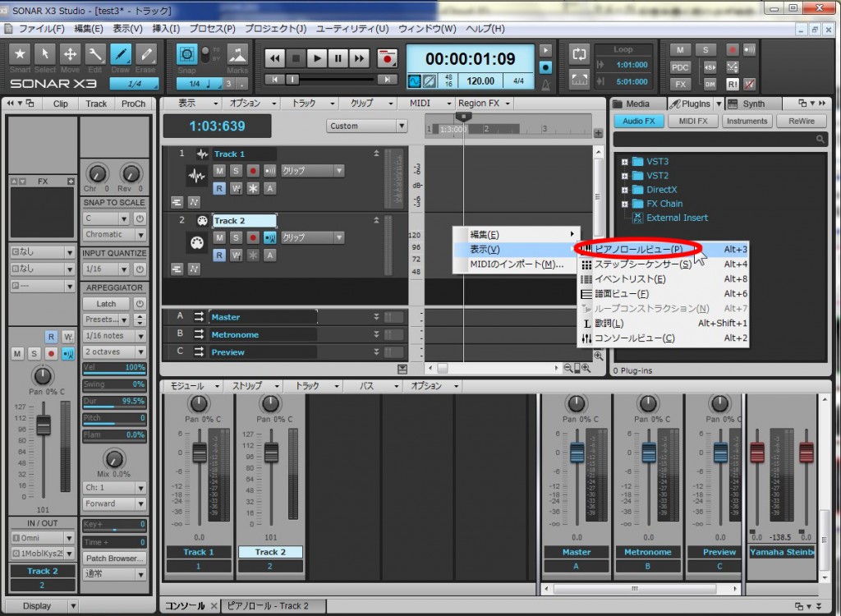Image resolution: width=841 pixels, height=616 pixels.
Task: Open the 1/16 input quantize dropdown
Action: click(106, 269)
